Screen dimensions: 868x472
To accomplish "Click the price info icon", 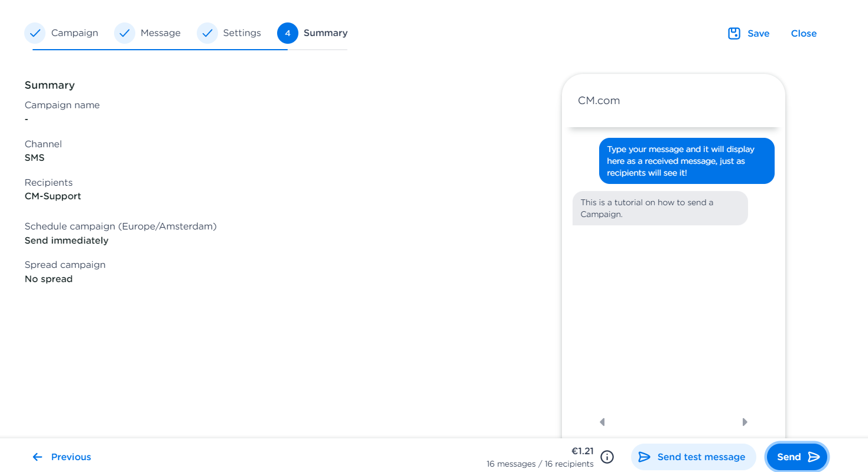I will pos(607,457).
